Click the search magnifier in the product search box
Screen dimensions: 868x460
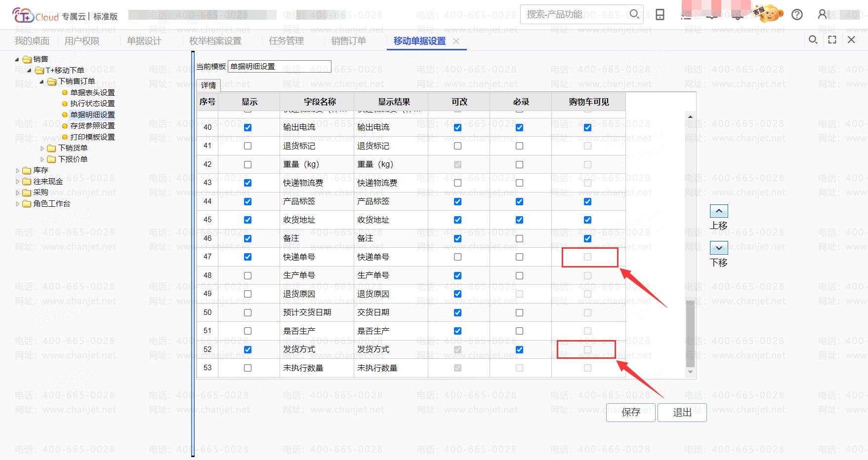coord(634,14)
